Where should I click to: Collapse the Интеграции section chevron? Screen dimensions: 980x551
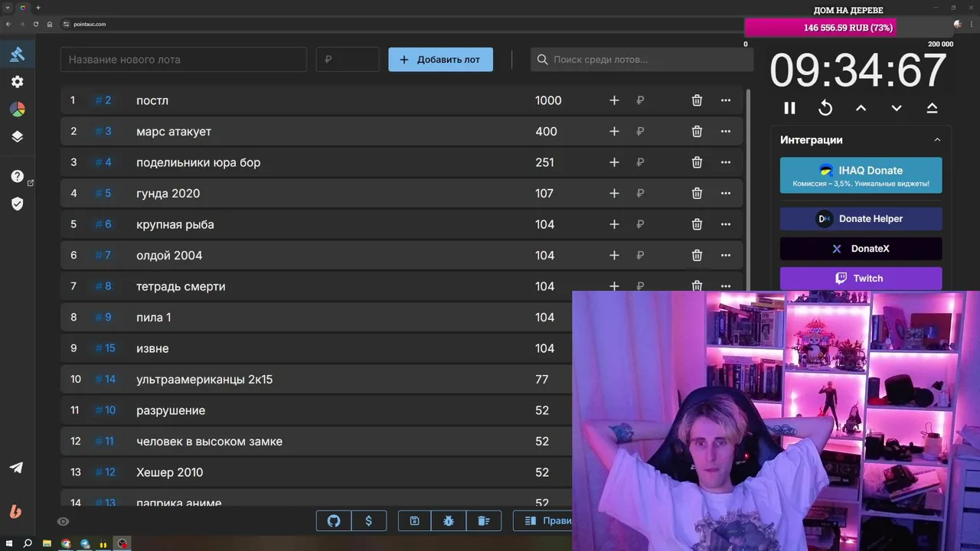(x=937, y=140)
